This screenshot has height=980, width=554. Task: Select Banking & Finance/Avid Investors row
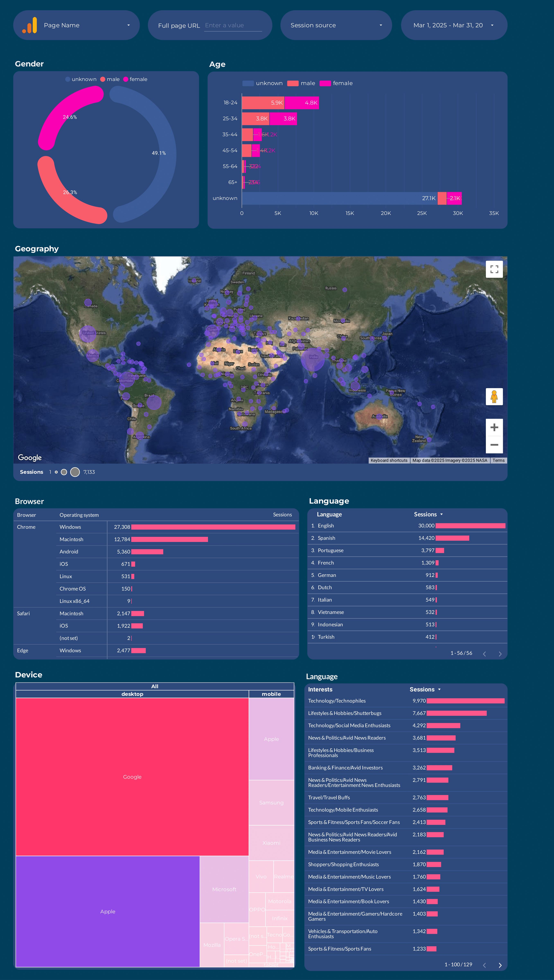tap(406, 768)
